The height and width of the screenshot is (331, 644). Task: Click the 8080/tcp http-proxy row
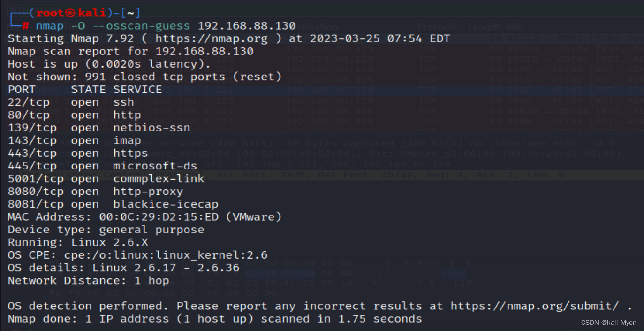pos(95,192)
